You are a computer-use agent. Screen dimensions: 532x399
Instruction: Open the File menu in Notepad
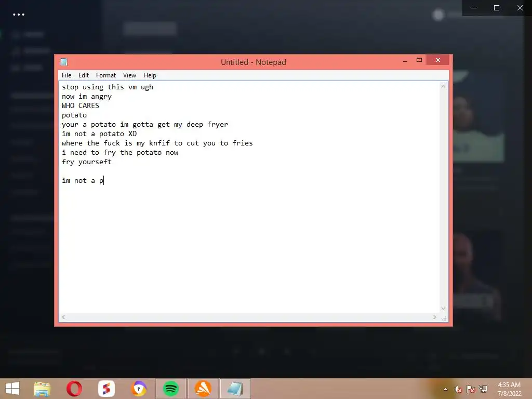click(66, 75)
